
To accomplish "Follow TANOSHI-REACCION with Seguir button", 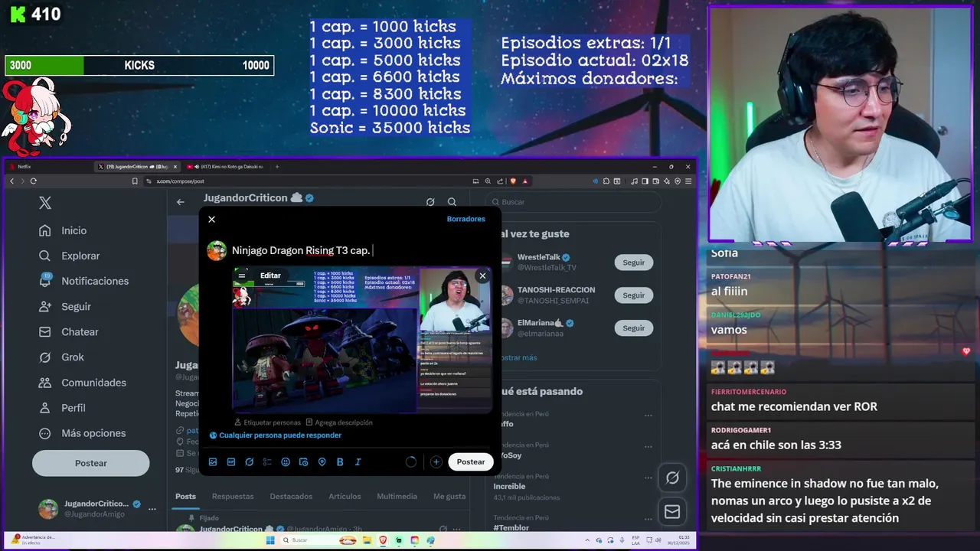I will 633,295.
